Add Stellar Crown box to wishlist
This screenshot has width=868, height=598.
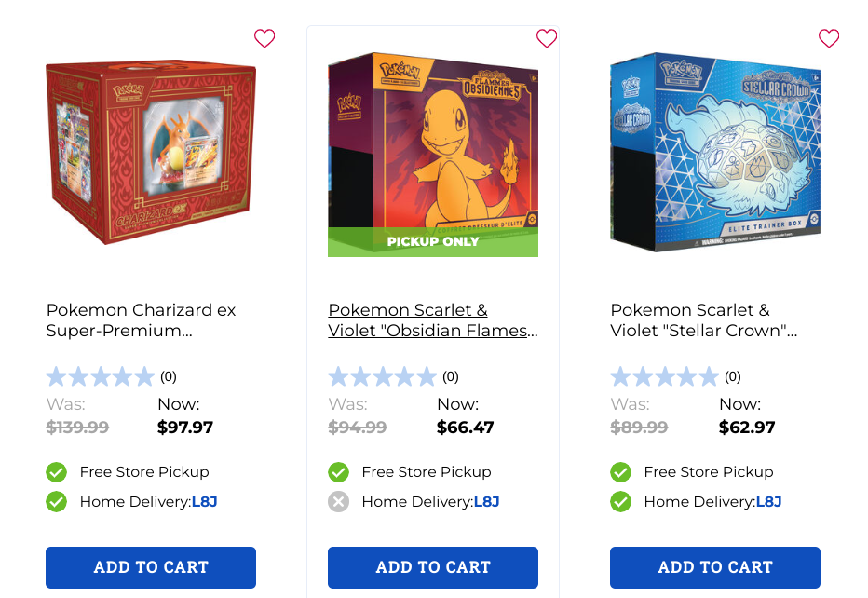[829, 38]
